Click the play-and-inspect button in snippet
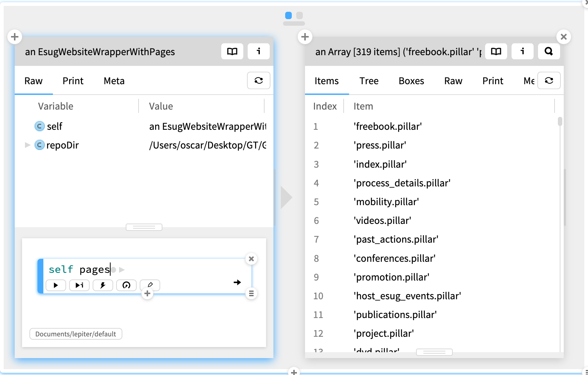This screenshot has width=588, height=375. 79,285
